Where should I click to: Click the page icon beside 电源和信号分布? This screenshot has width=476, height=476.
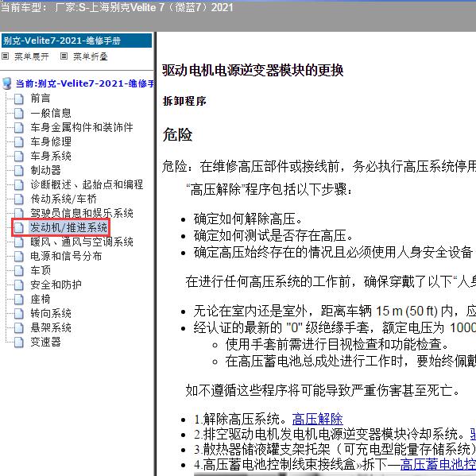pos(19,256)
